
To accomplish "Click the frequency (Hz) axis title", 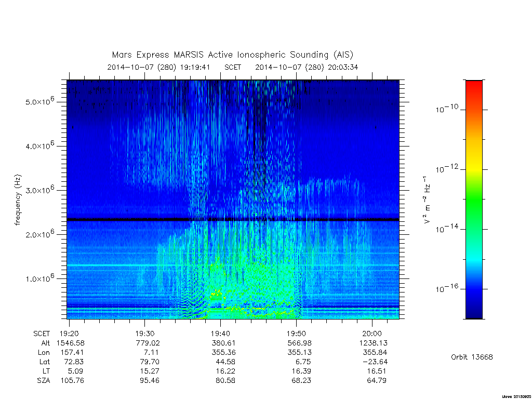I will point(18,200).
